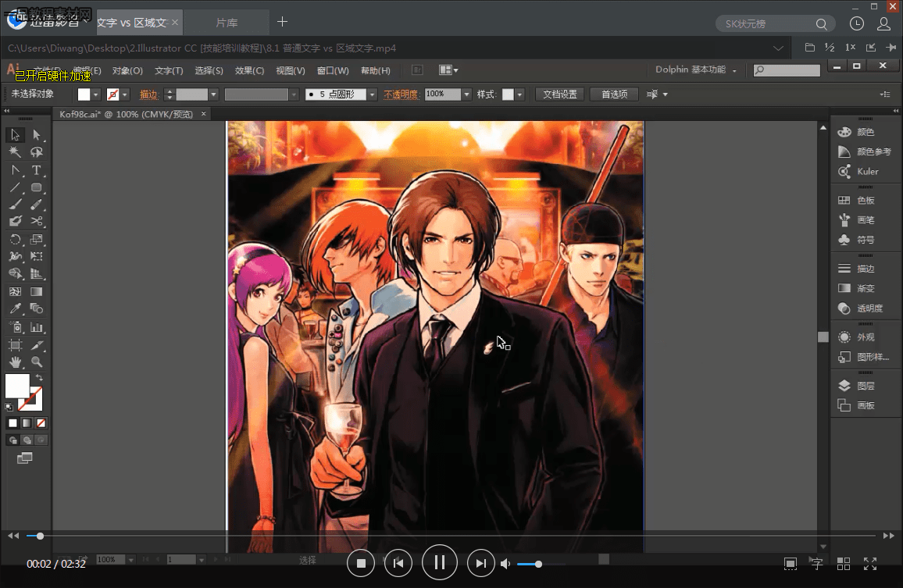The image size is (903, 588).
Task: Select the Magic Wand tool
Action: tap(15, 153)
